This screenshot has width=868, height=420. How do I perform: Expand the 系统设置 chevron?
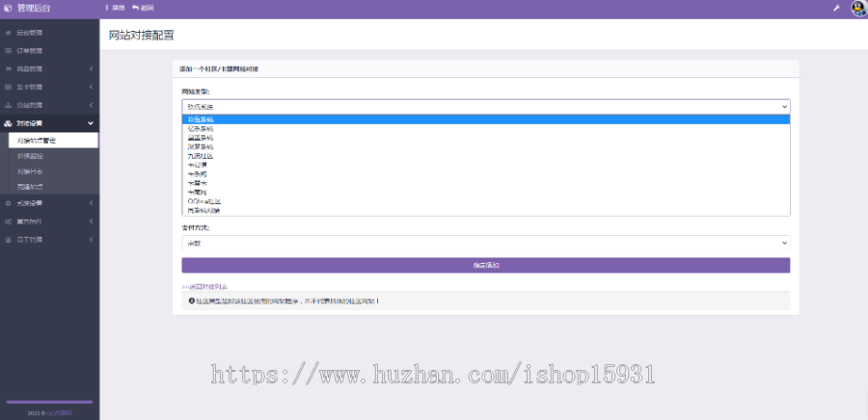(x=91, y=203)
